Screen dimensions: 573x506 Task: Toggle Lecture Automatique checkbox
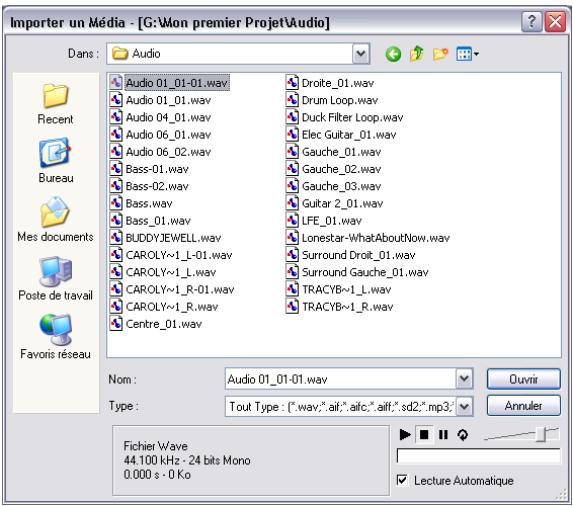click(402, 480)
